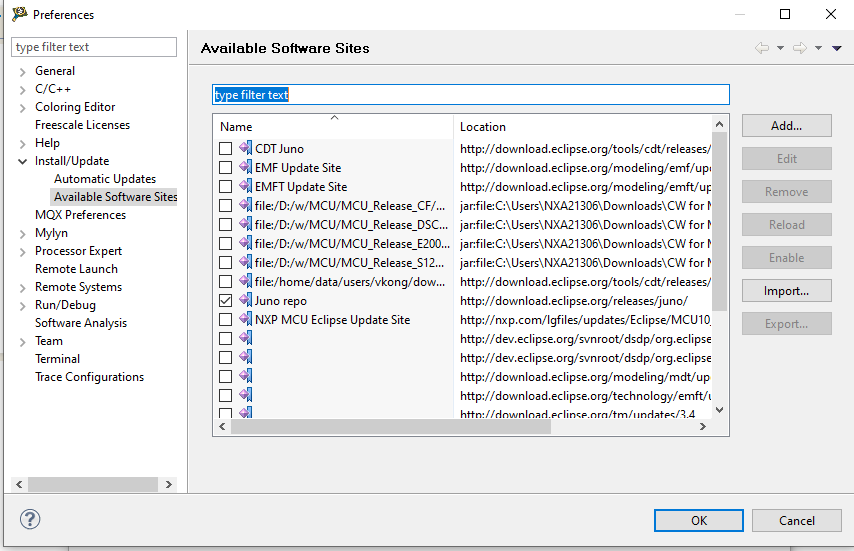
Task: Open the MQX Preferences page
Action: click(80, 215)
